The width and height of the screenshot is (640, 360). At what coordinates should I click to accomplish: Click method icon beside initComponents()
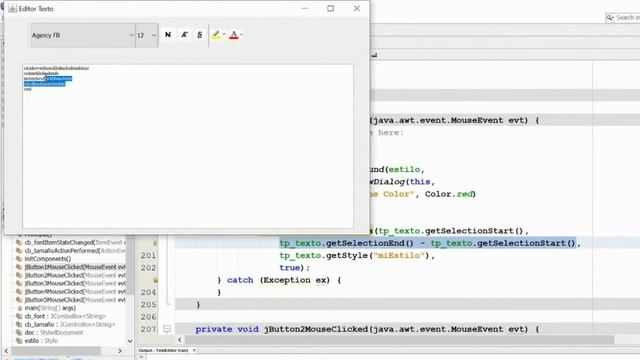19,259
